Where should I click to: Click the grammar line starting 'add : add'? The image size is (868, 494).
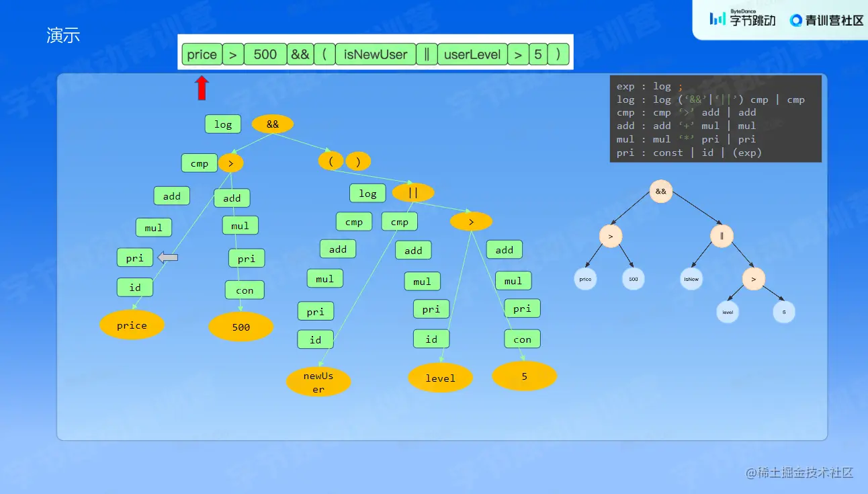(687, 126)
